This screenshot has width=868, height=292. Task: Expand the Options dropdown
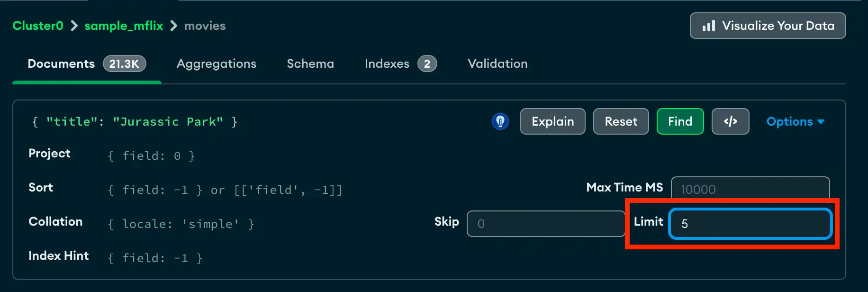tap(795, 121)
